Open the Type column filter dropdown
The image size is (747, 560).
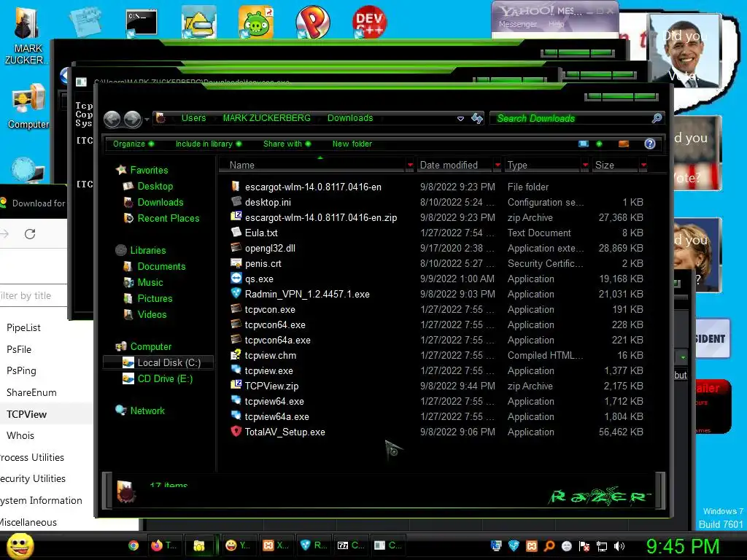coord(586,166)
